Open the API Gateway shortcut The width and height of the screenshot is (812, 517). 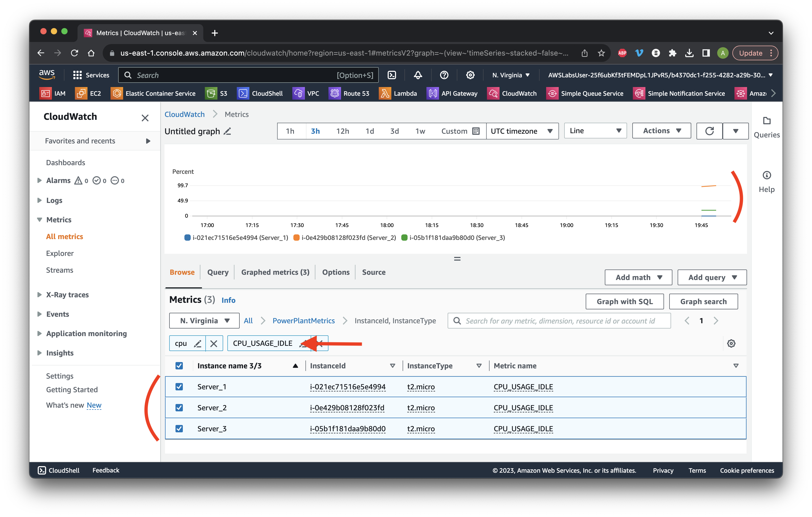453,94
